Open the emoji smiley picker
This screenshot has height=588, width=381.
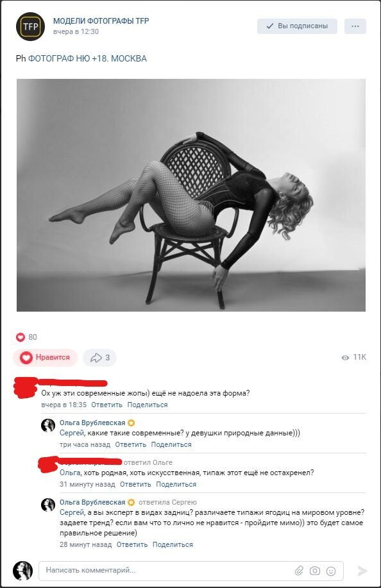pyautogui.click(x=331, y=571)
